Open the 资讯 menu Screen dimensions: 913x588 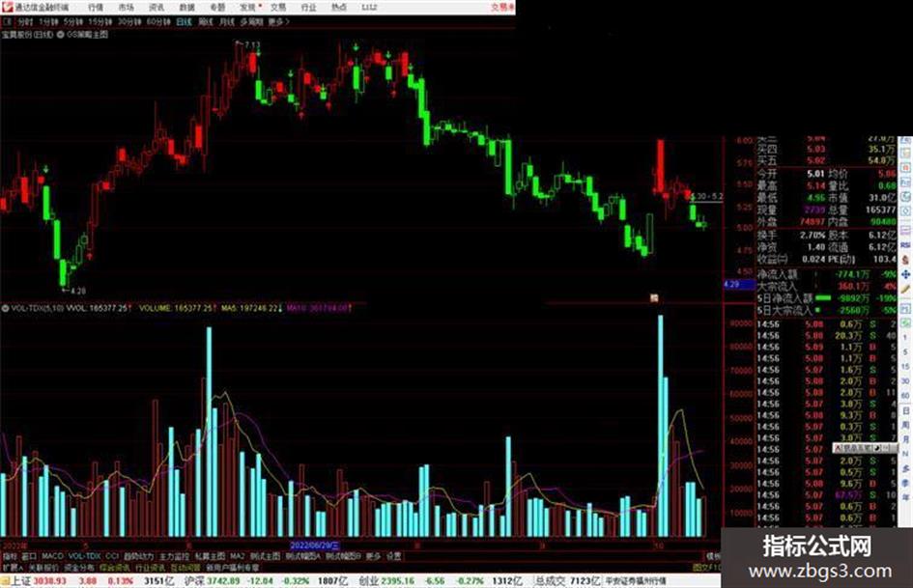tap(157, 7)
